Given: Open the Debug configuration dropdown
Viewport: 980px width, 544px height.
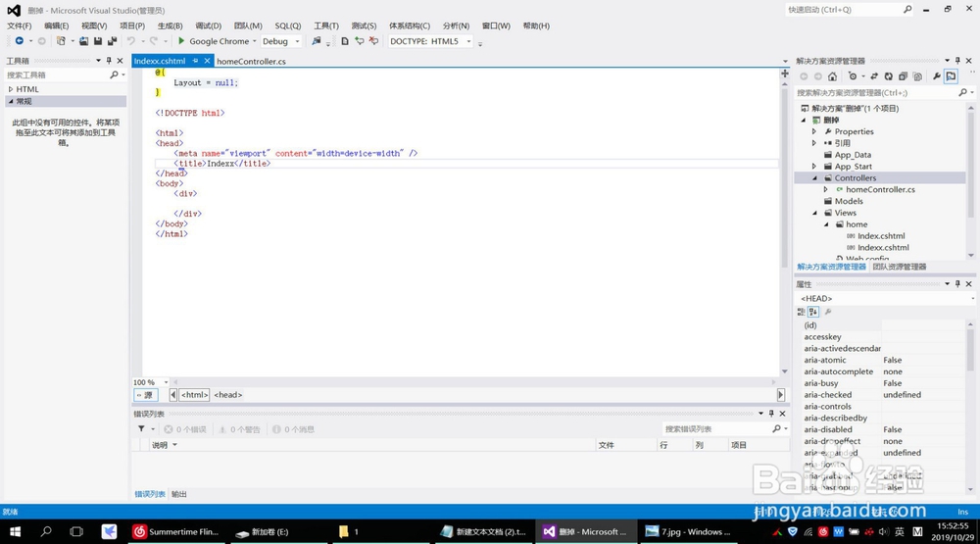Looking at the screenshot, I should pos(298,41).
